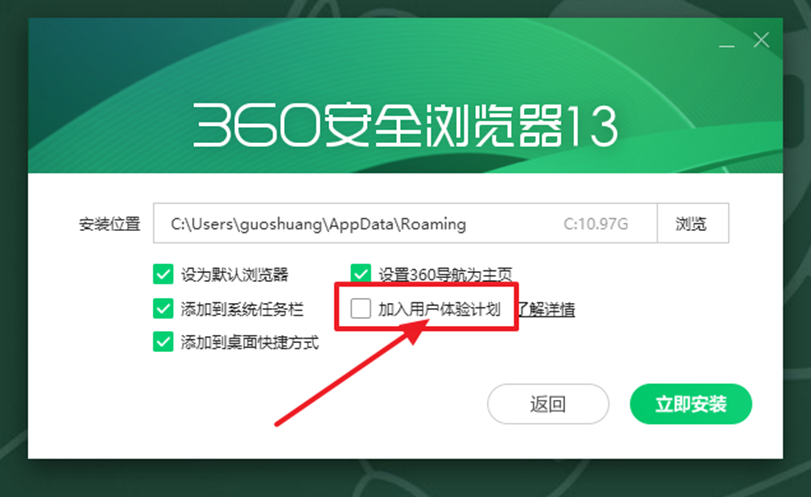
Task: Uncheck the 添加到桌面快捷方式 checkbox
Action: [x=163, y=342]
